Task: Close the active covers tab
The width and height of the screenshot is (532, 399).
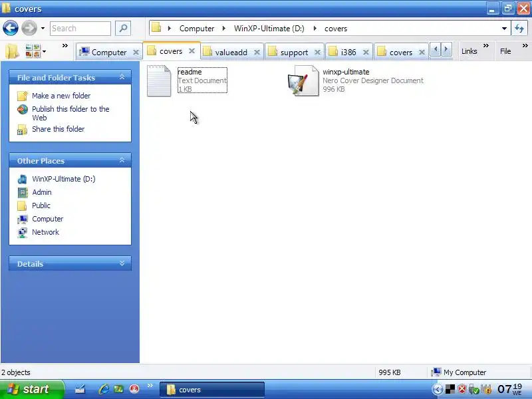Action: click(192, 51)
